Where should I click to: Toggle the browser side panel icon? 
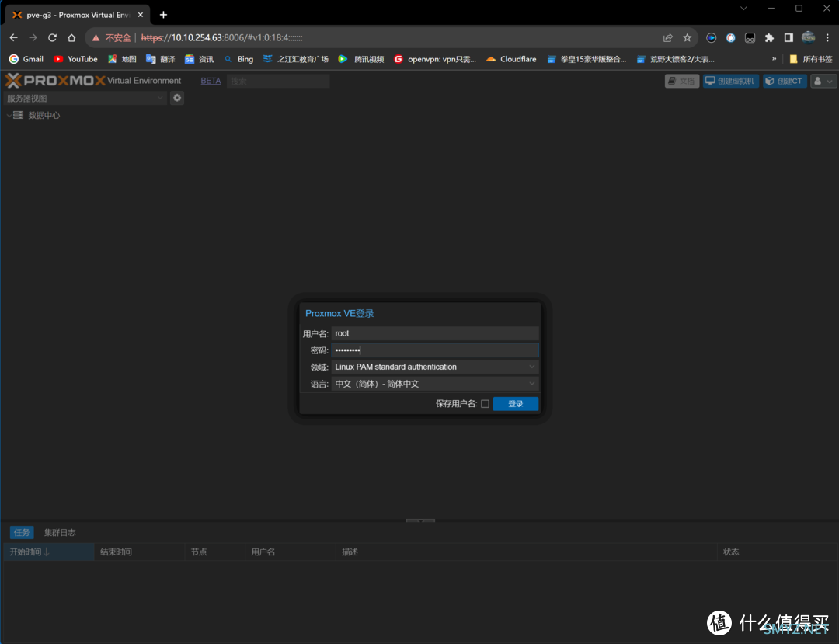789,37
